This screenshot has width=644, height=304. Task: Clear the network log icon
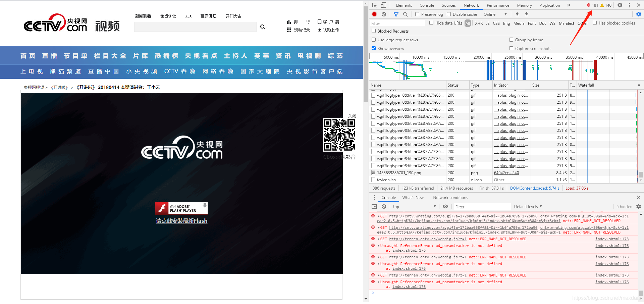[384, 14]
